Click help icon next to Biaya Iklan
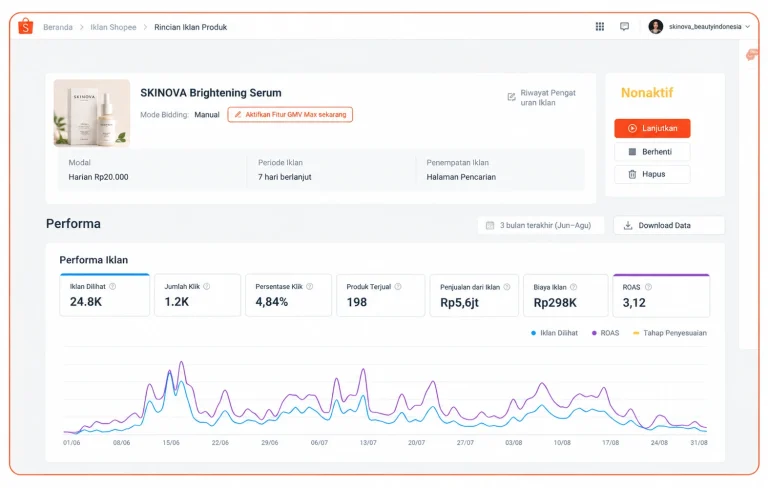The image size is (768, 488). point(574,287)
